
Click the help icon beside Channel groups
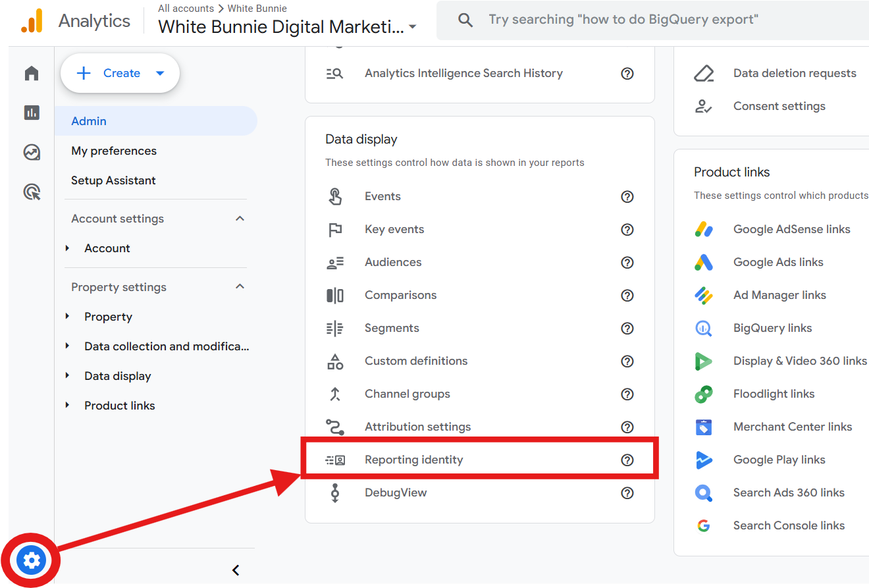tap(627, 394)
